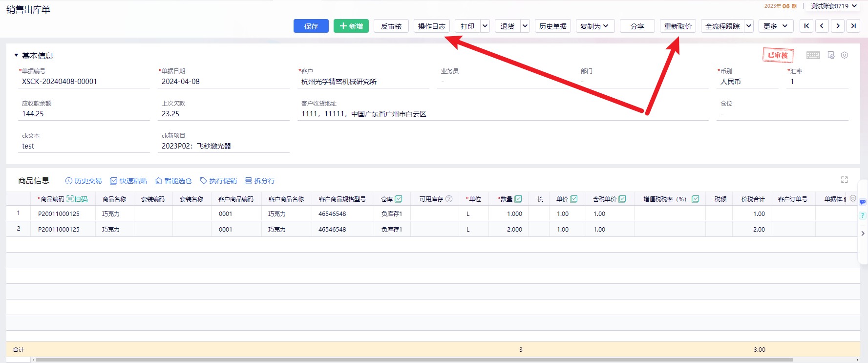Open the help question mark icon
This screenshot has height=363, width=868.
[863, 215]
